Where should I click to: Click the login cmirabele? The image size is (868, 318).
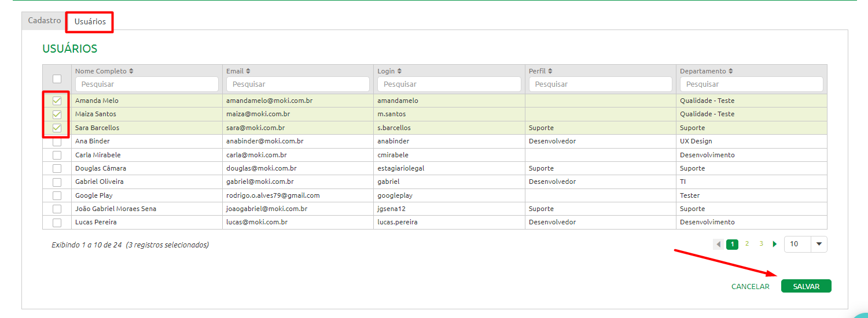(x=393, y=155)
